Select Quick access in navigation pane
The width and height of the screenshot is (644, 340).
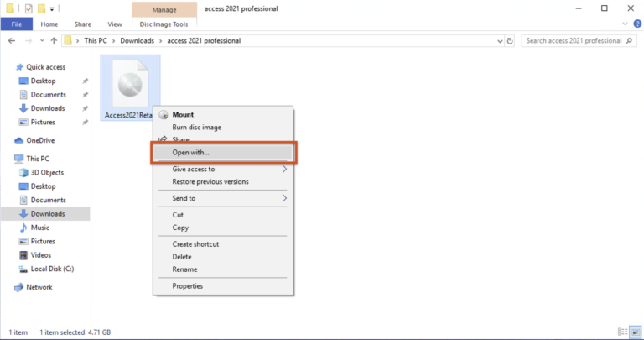45,67
